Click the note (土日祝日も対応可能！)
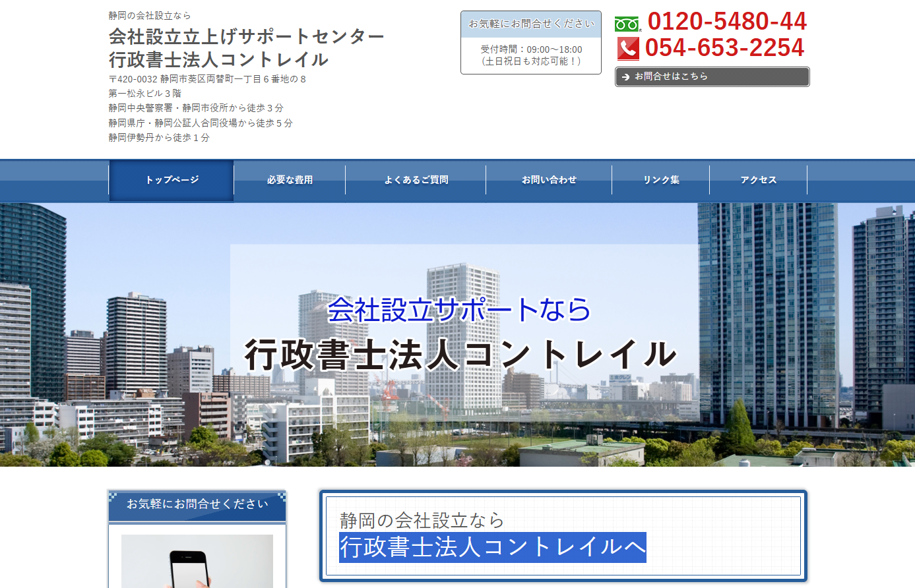Viewport: 915px width, 588px height. (x=531, y=61)
